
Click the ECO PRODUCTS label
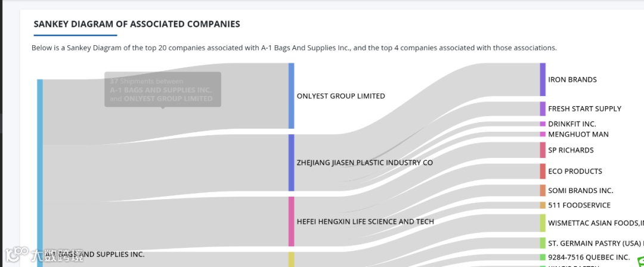tap(575, 171)
